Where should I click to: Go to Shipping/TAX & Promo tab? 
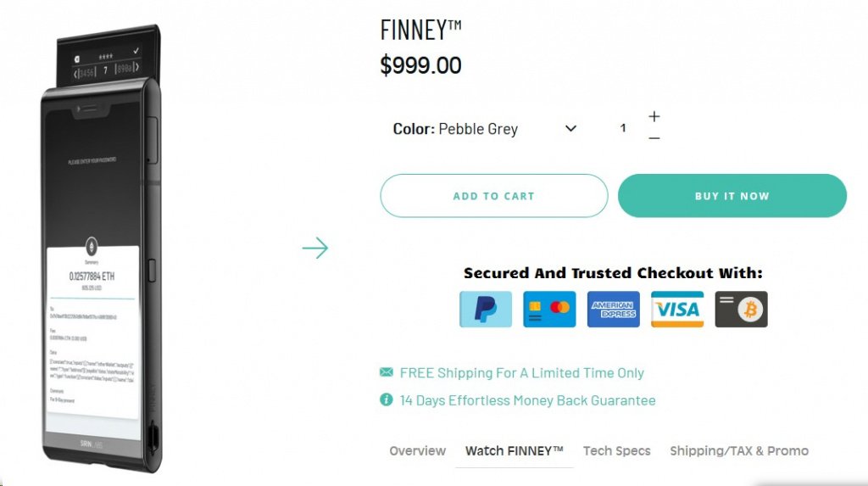pyautogui.click(x=738, y=450)
